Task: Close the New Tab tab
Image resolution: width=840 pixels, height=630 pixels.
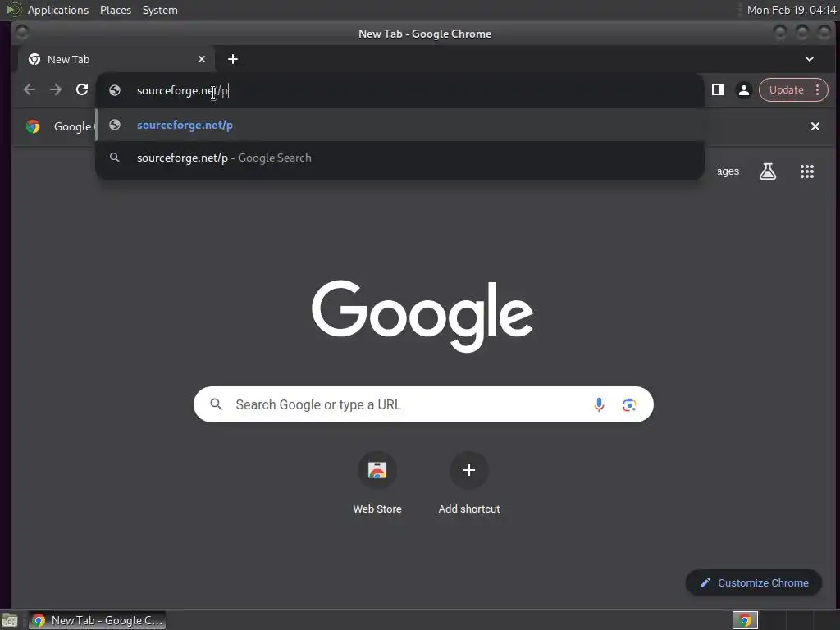Action: coord(202,59)
